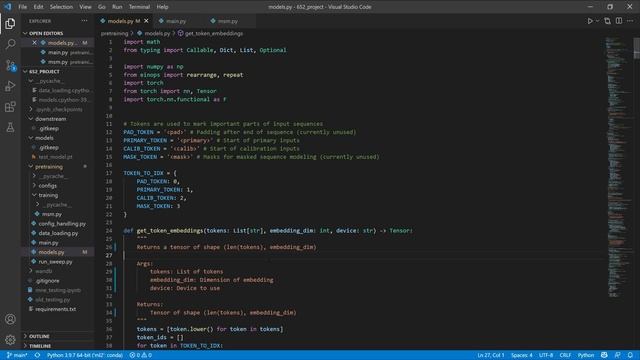640x360 pixels.
Task: Open the Explorer view in the activity bar
Action: point(10,24)
